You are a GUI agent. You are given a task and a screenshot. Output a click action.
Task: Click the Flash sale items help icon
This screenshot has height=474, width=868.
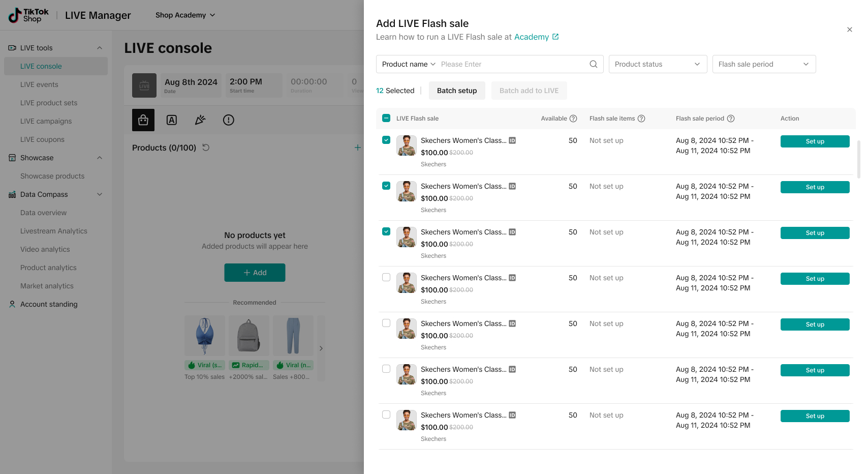(641, 118)
